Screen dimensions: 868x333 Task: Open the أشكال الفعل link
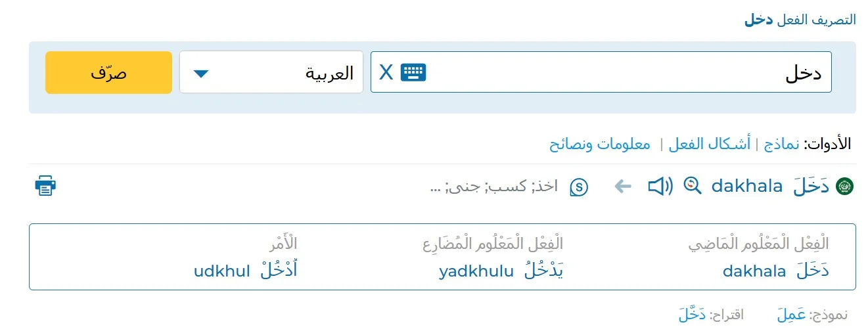(709, 144)
